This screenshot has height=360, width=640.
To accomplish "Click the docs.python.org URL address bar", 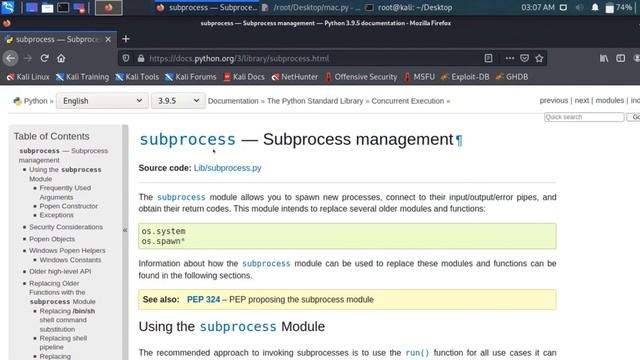I will click(x=239, y=58).
